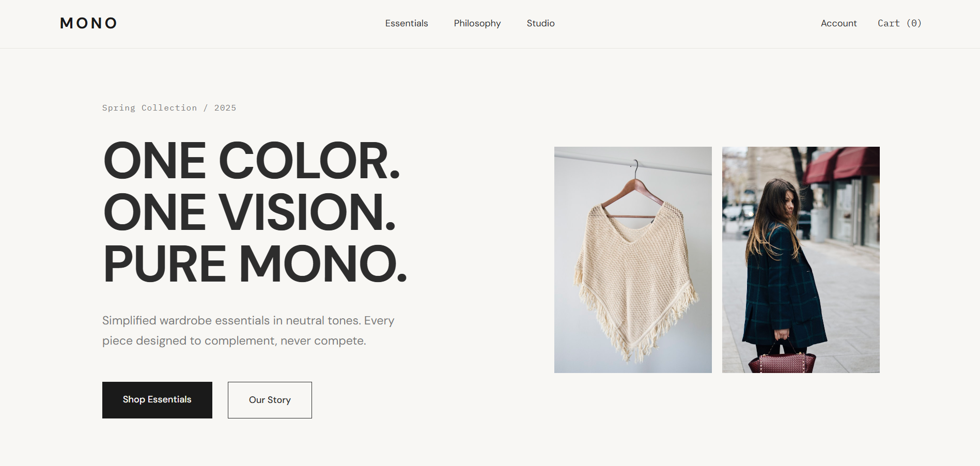The height and width of the screenshot is (466, 980).
Task: Open the Account link
Action: tap(838, 23)
